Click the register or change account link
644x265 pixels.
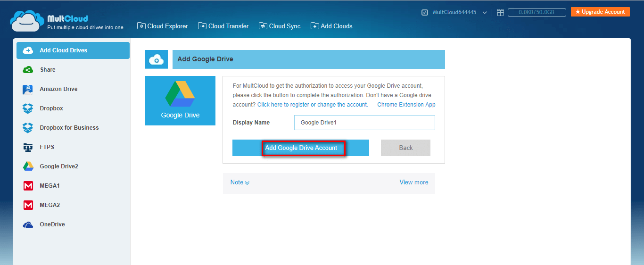pos(312,105)
